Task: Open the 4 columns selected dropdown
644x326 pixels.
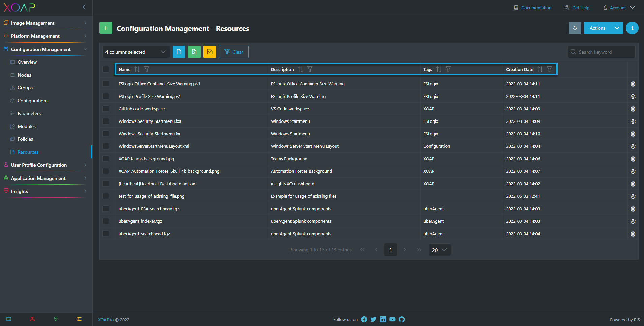Action: [x=136, y=52]
